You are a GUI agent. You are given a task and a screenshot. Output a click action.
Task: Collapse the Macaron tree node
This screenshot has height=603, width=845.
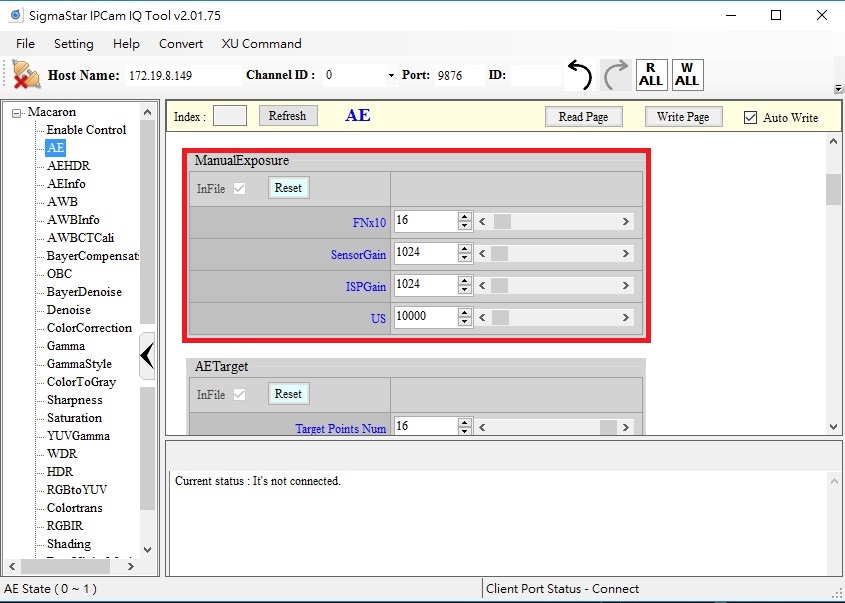(17, 112)
